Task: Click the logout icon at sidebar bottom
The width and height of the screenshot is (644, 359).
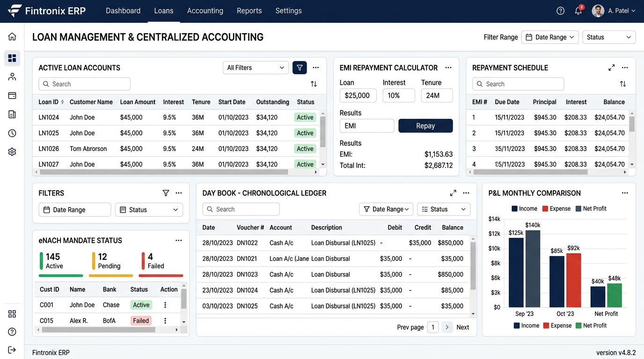Action: (x=12, y=350)
